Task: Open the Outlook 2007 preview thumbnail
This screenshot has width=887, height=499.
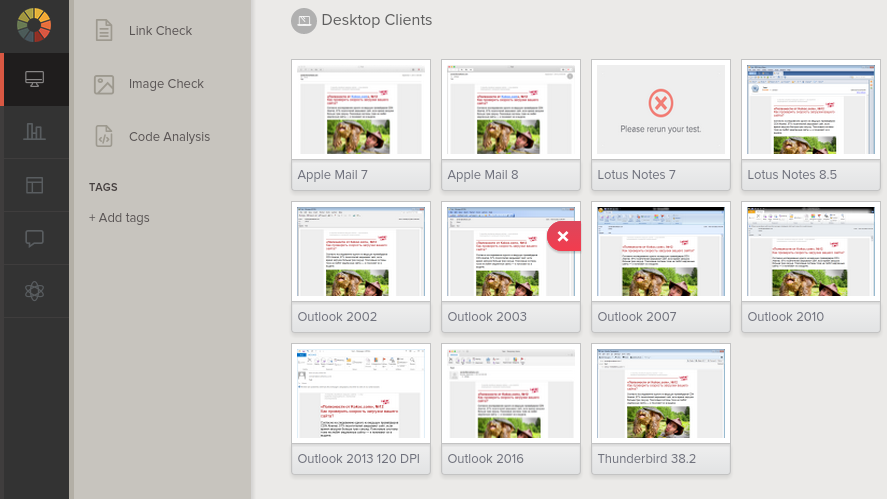Action: coord(661,251)
